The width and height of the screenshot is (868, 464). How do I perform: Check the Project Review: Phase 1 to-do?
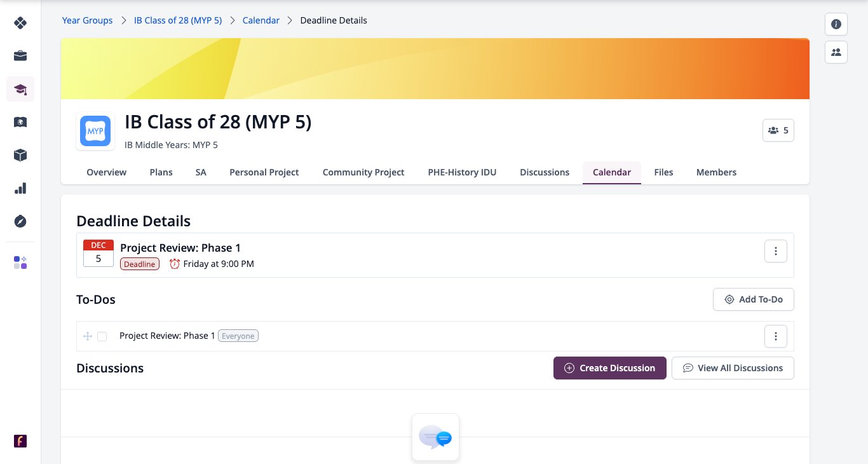pos(102,336)
